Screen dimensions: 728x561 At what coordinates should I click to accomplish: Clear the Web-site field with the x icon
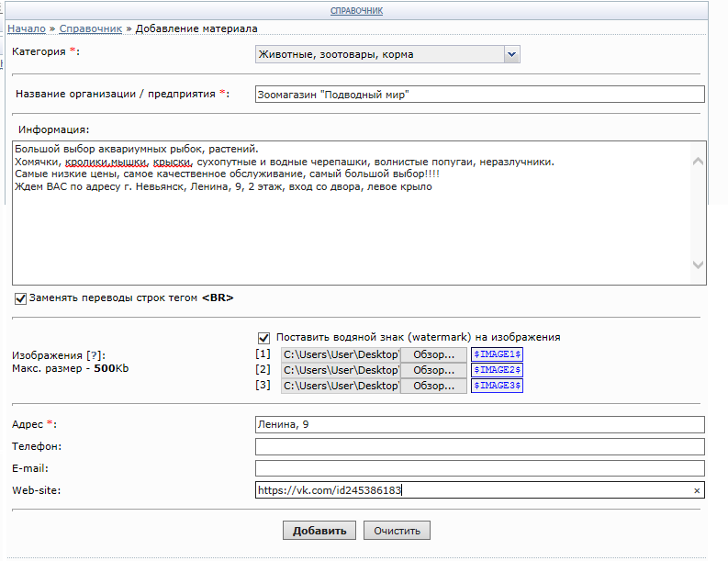[x=697, y=491]
